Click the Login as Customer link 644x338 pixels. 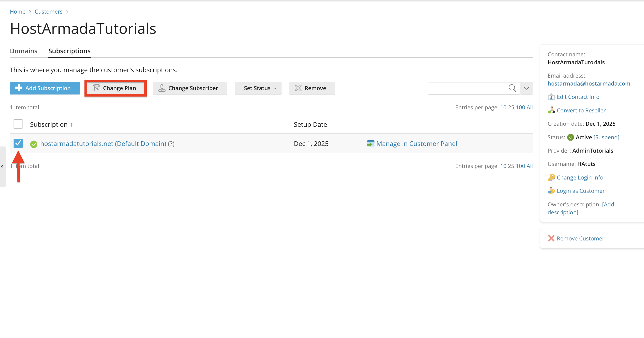coord(581,191)
